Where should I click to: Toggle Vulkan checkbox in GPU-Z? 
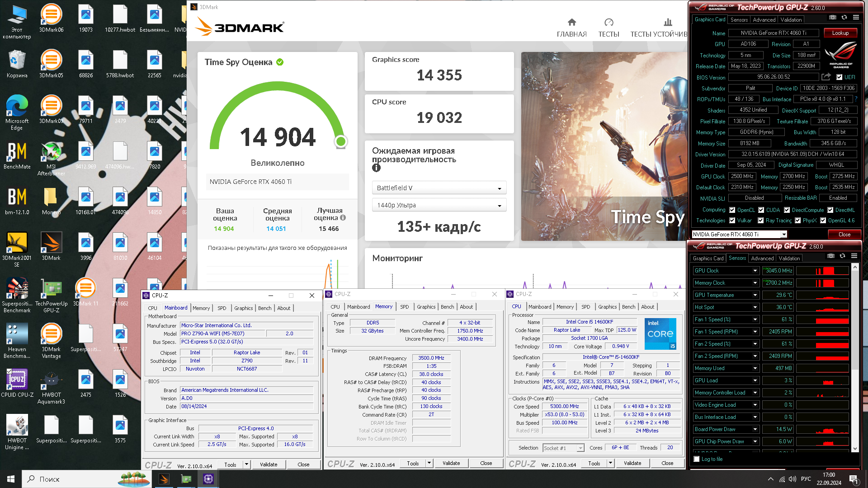732,221
